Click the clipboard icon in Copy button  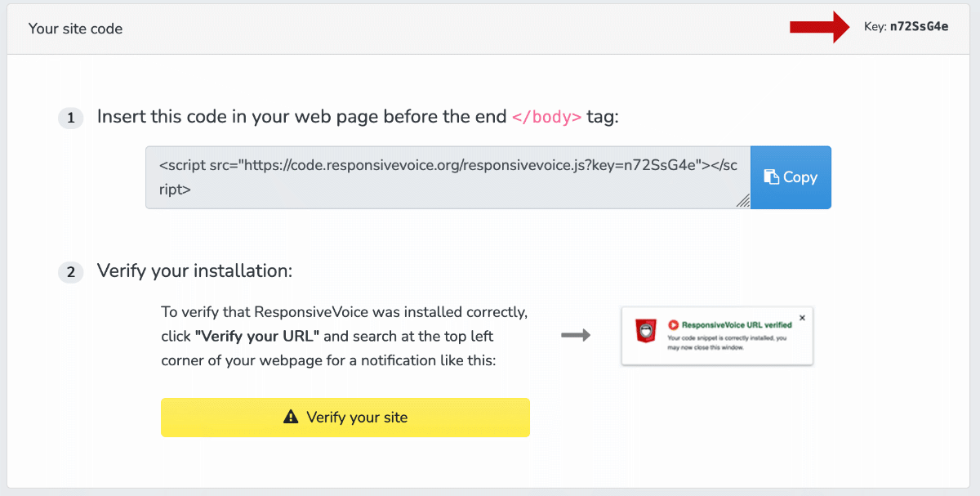click(x=771, y=177)
